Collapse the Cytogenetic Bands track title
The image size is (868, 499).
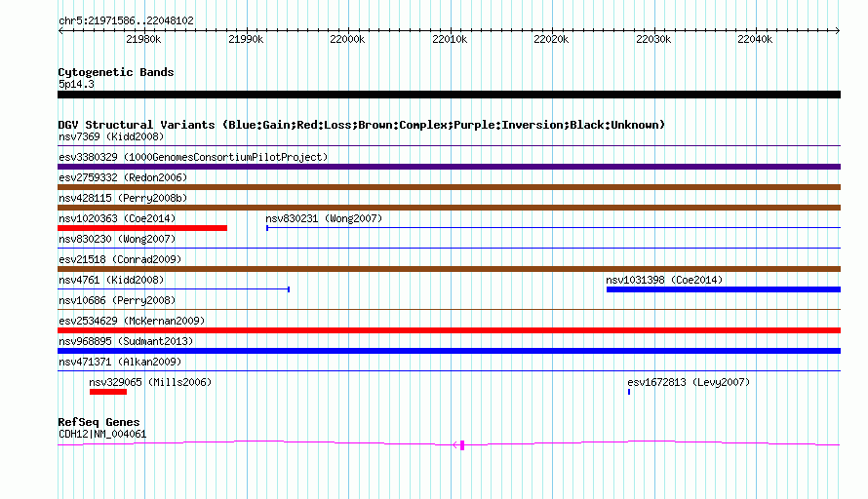pos(116,72)
